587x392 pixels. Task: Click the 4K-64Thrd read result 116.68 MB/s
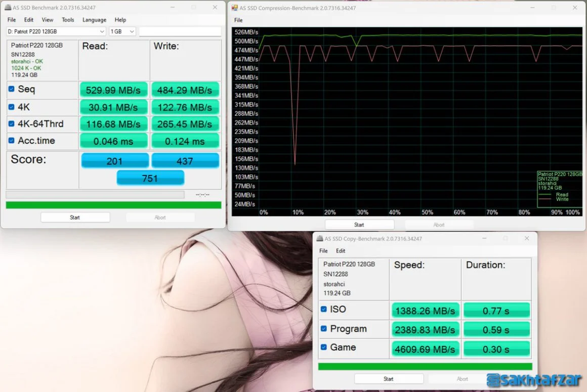pos(113,124)
